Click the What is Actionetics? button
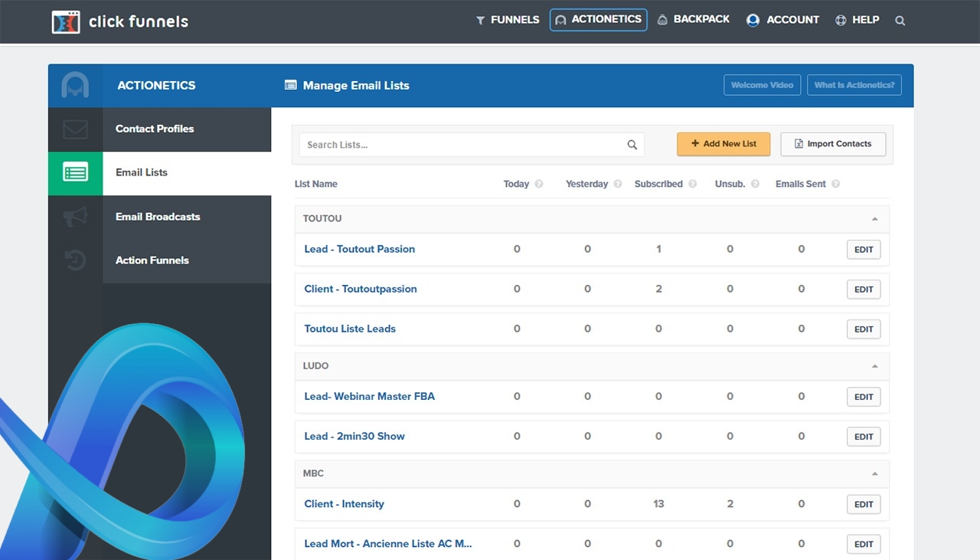980x560 pixels. click(x=854, y=85)
